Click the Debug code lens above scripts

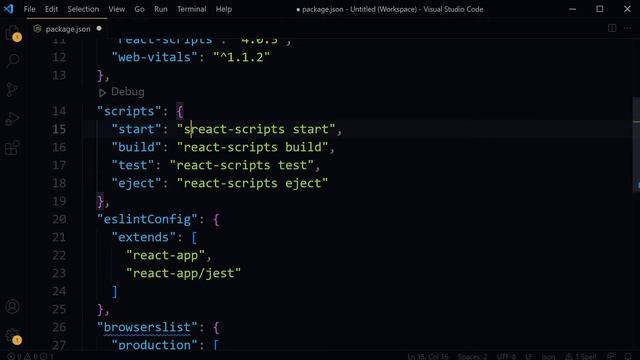127,92
